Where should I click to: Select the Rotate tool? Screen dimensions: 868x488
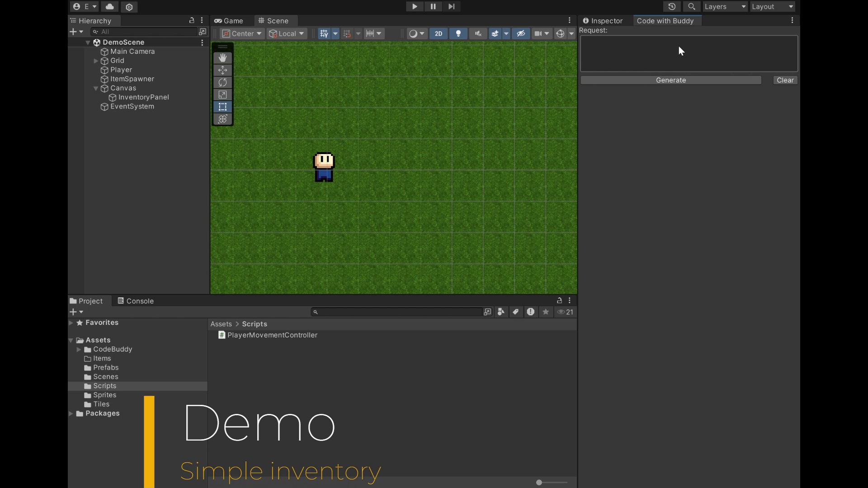(222, 82)
